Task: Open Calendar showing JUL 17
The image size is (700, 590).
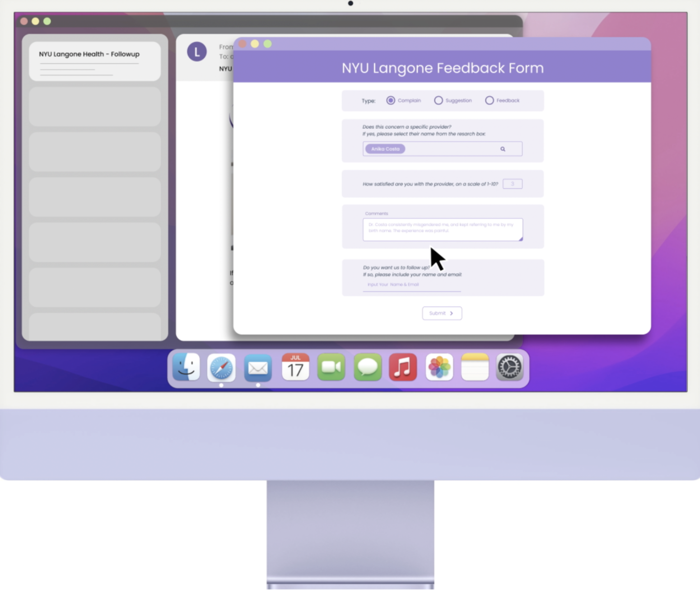Action: coord(295,367)
